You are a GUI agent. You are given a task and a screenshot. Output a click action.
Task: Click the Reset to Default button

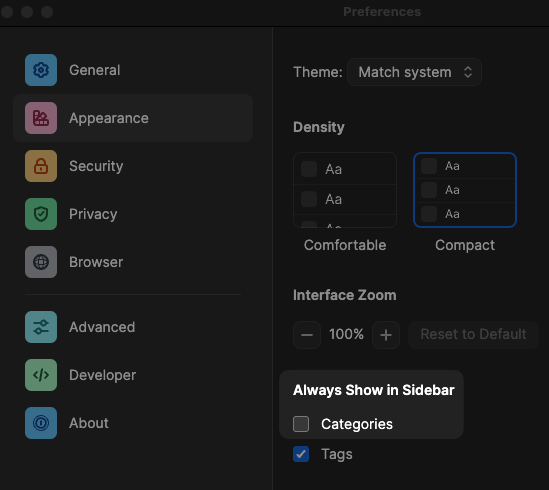coord(473,334)
